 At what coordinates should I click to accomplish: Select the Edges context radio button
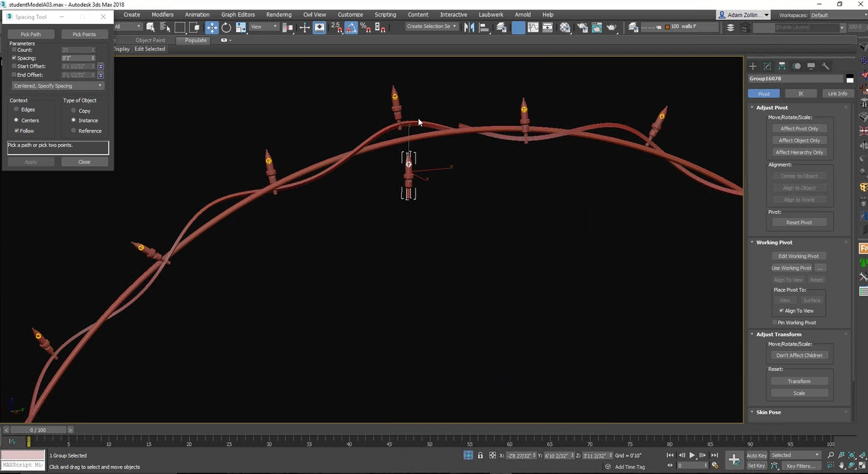point(17,109)
